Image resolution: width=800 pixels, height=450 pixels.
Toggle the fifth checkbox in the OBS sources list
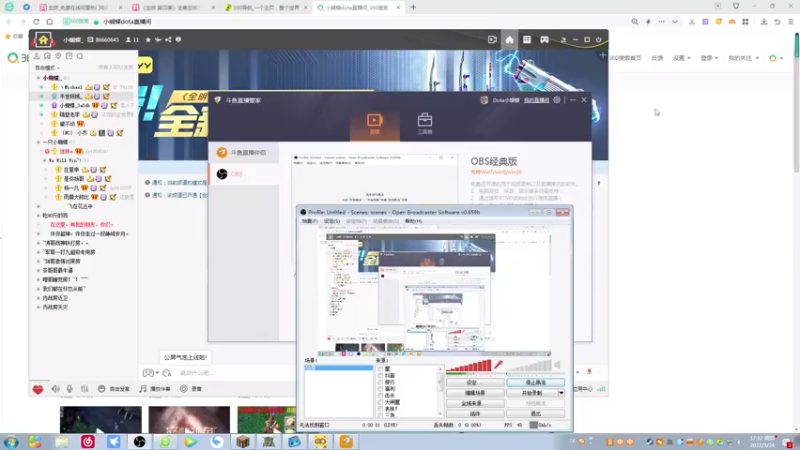pos(380,395)
